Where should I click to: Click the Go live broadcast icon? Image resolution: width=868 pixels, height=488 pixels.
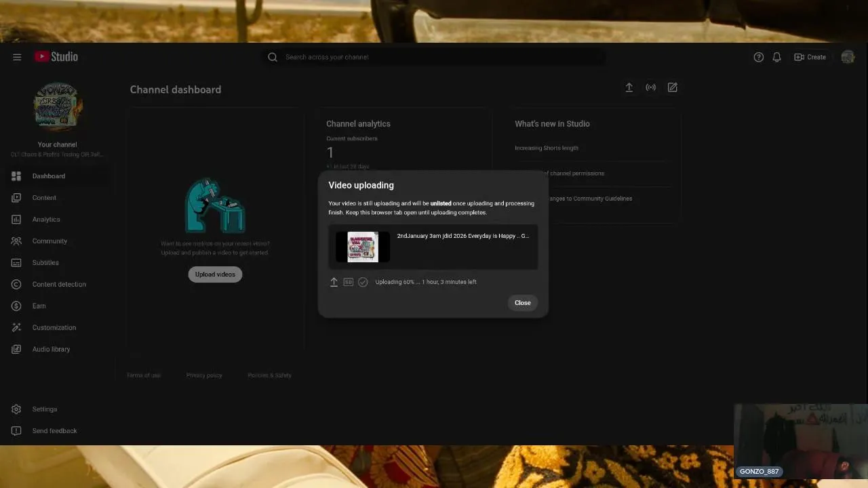pos(651,87)
